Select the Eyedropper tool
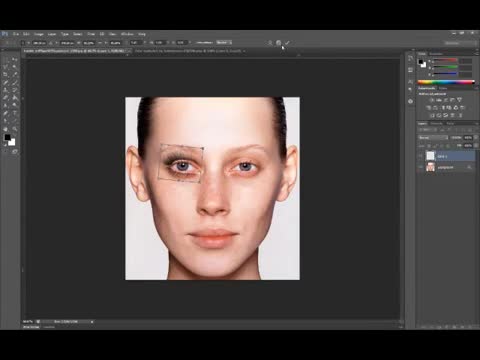This screenshot has height=360, width=480. 14,74
